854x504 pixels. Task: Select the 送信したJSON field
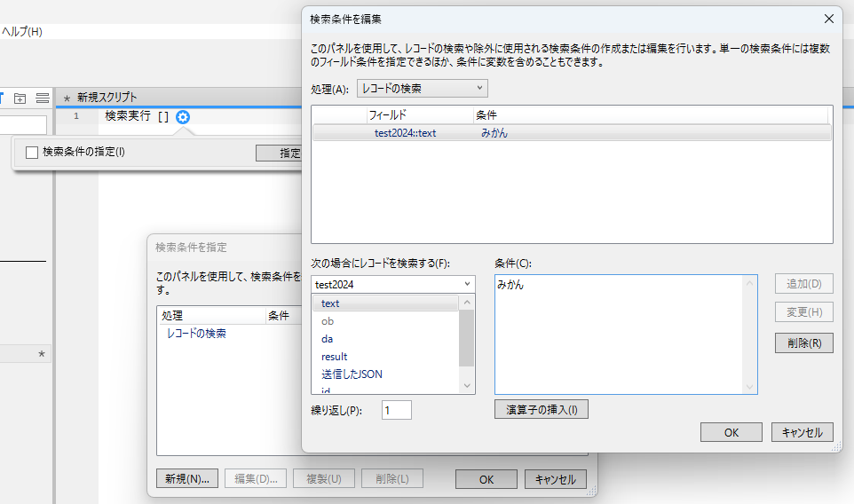coord(352,374)
